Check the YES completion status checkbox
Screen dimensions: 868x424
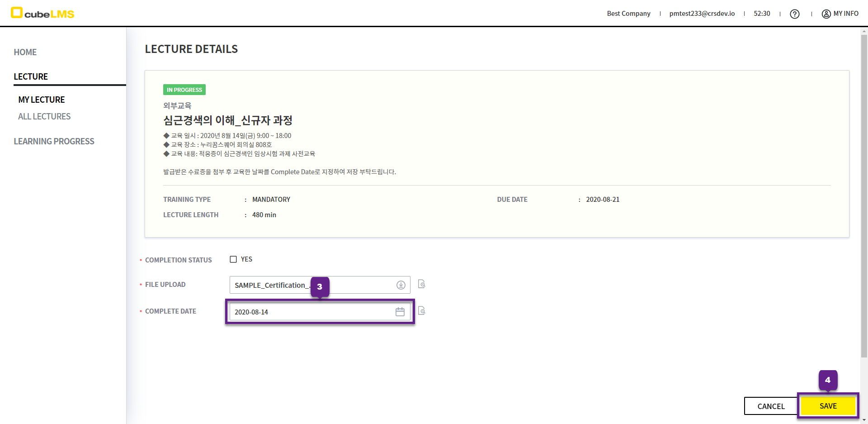point(233,259)
